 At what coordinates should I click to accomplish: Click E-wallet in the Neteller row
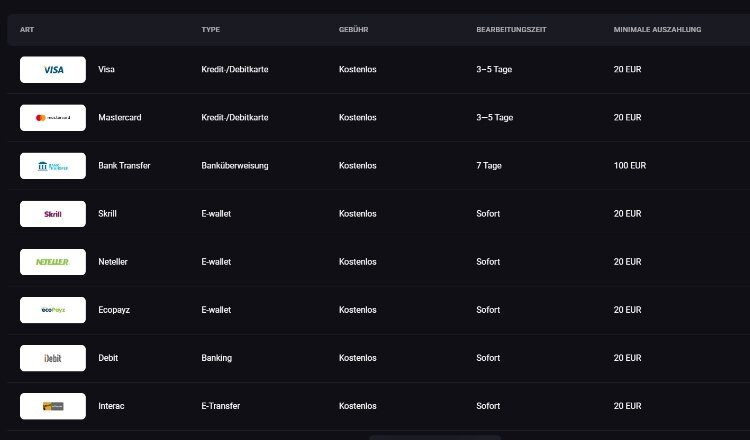pos(216,262)
